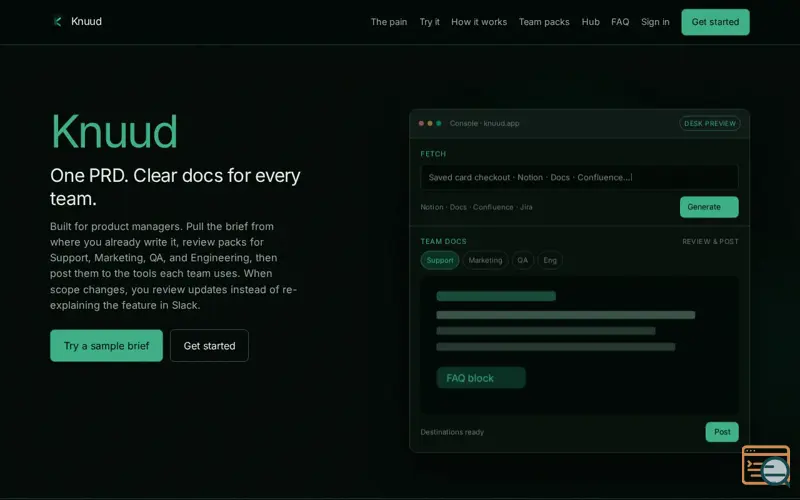Click the 'Console · knuud.app' title text

[x=484, y=123]
